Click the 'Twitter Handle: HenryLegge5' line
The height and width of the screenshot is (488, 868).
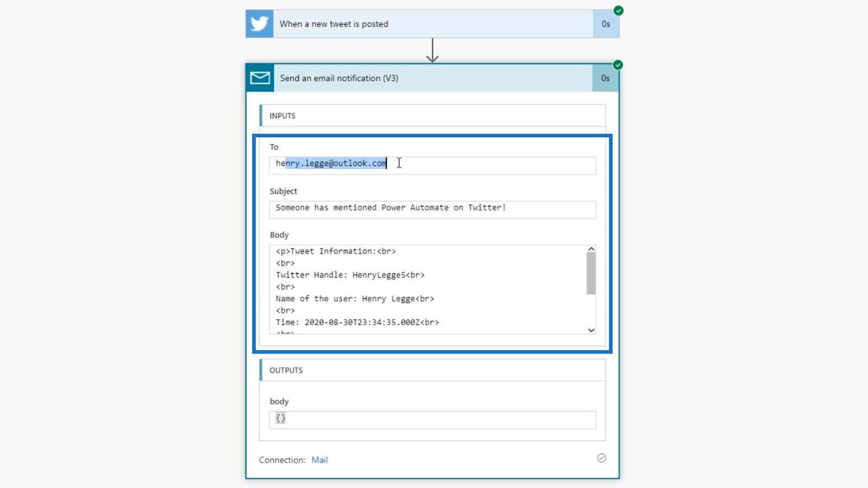coord(350,275)
